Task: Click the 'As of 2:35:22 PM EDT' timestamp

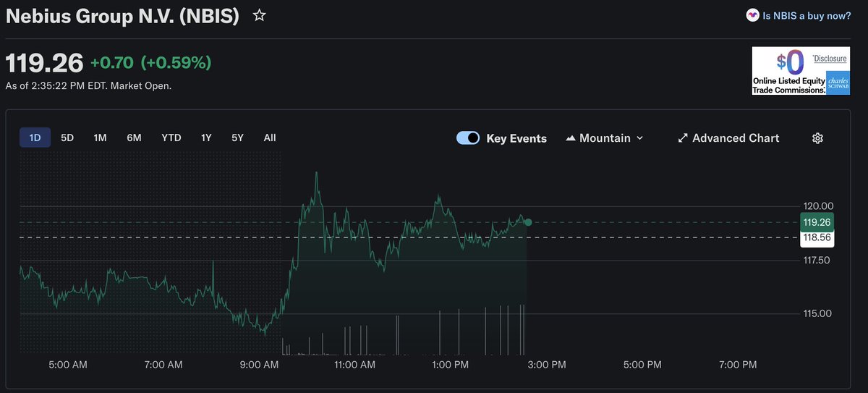Action: point(89,85)
